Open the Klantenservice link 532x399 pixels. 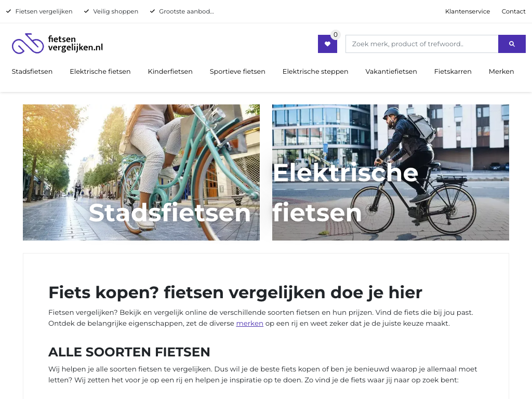pyautogui.click(x=467, y=11)
